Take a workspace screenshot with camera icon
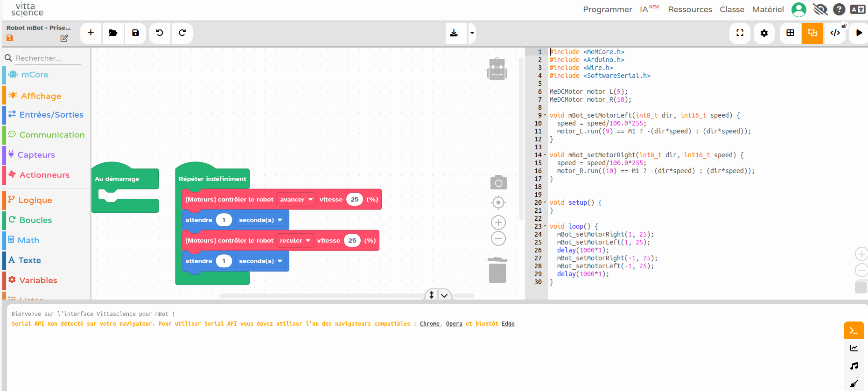This screenshot has width=868, height=391. pos(498,183)
